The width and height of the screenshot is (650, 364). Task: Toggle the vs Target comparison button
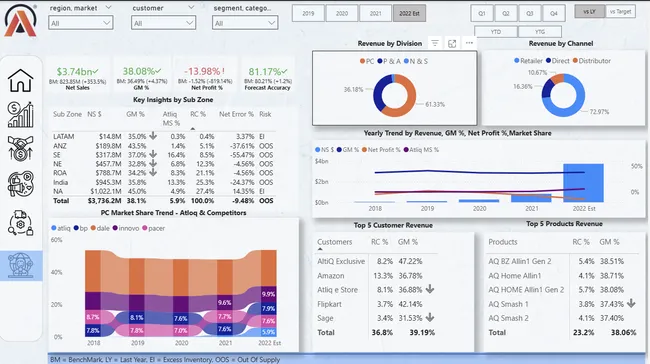click(x=621, y=12)
